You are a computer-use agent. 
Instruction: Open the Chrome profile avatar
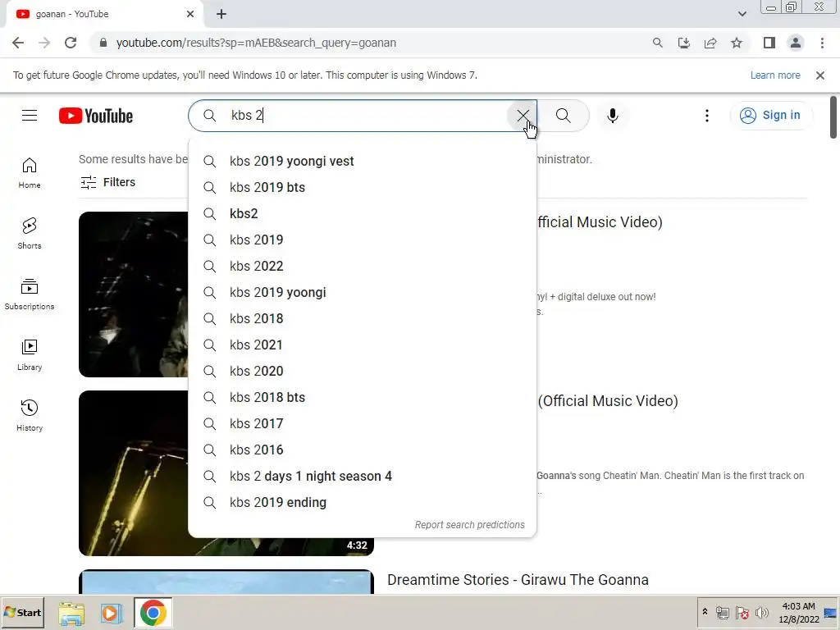coord(796,43)
